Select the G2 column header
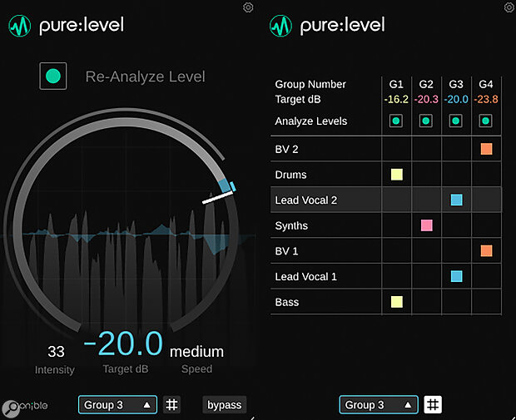 (x=426, y=85)
